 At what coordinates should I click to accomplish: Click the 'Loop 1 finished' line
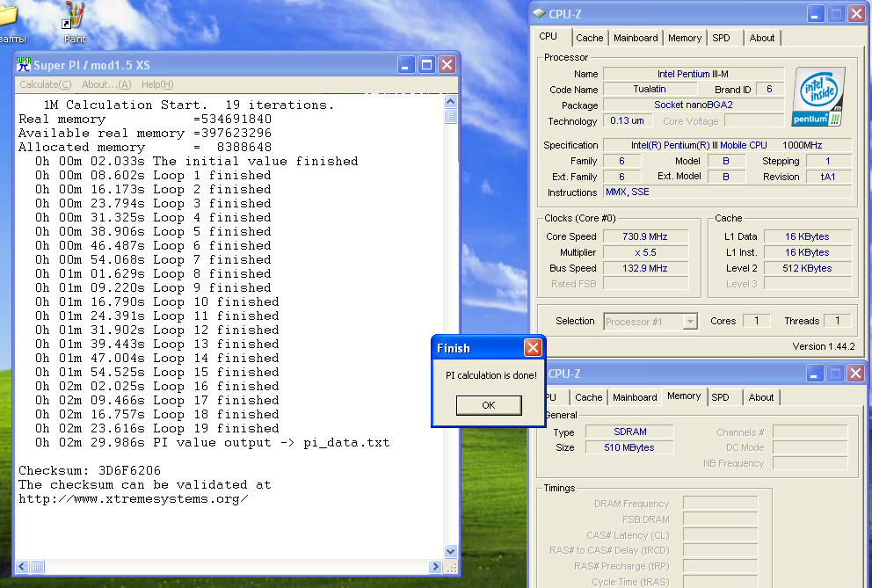tap(153, 175)
